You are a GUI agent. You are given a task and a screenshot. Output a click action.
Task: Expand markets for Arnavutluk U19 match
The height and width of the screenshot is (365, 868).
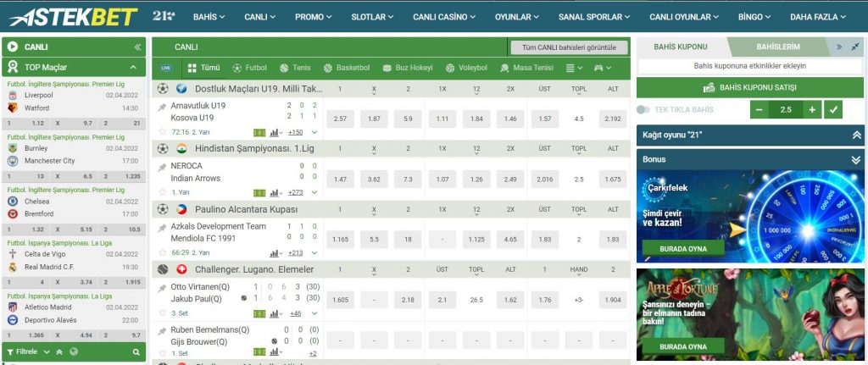click(314, 132)
